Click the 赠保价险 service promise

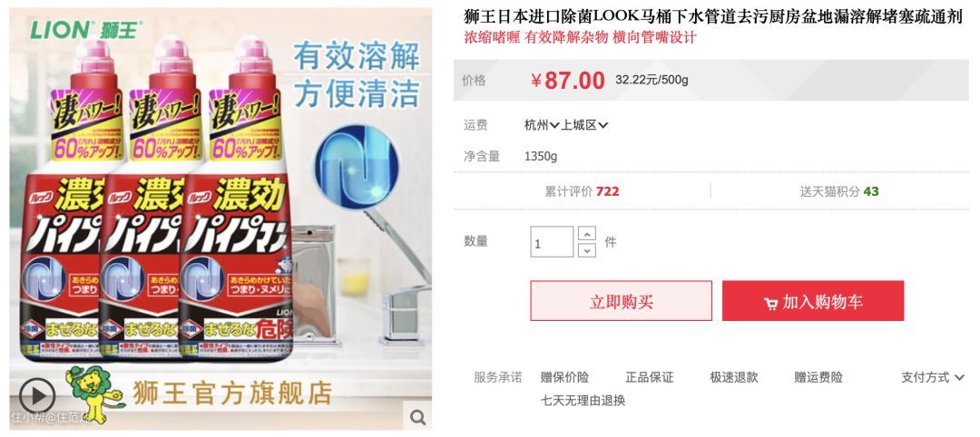564,377
